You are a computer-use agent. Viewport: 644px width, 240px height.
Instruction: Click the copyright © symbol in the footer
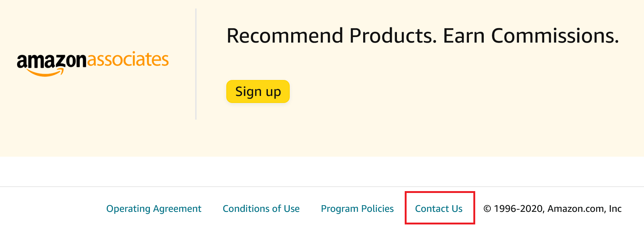pos(487,209)
